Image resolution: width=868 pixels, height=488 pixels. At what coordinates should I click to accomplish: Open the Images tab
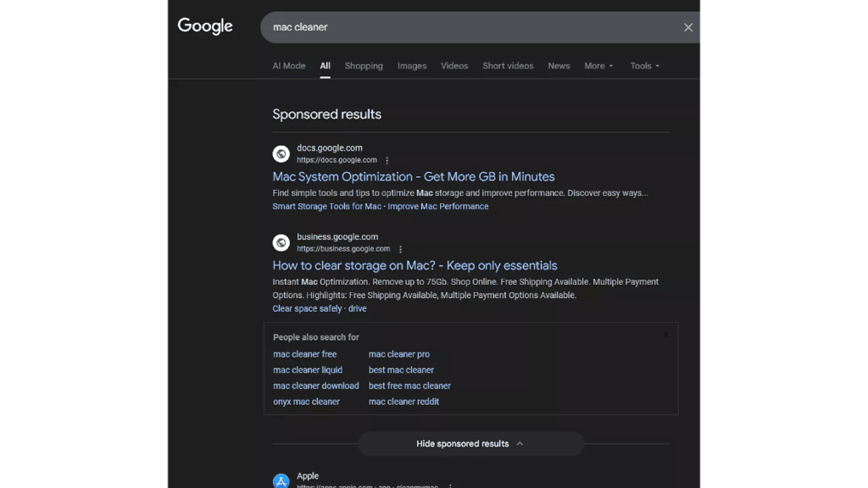(x=412, y=66)
